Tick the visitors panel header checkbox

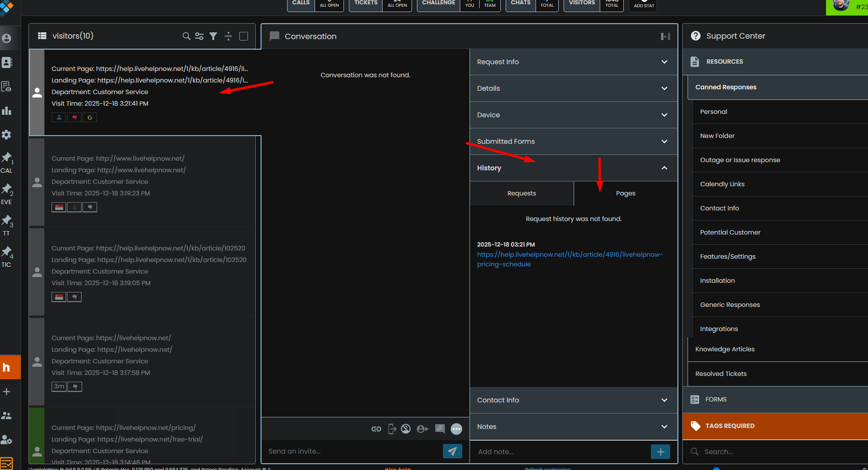click(244, 36)
